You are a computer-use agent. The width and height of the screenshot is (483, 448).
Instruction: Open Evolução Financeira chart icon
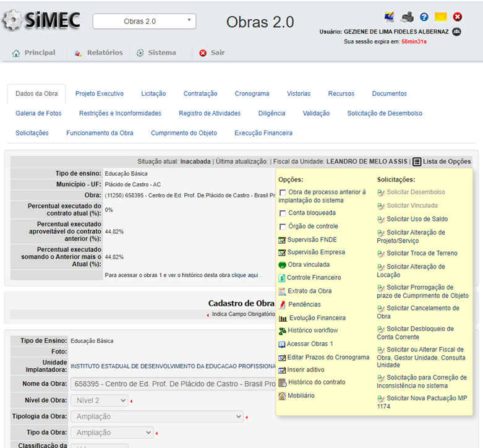pyautogui.click(x=283, y=318)
